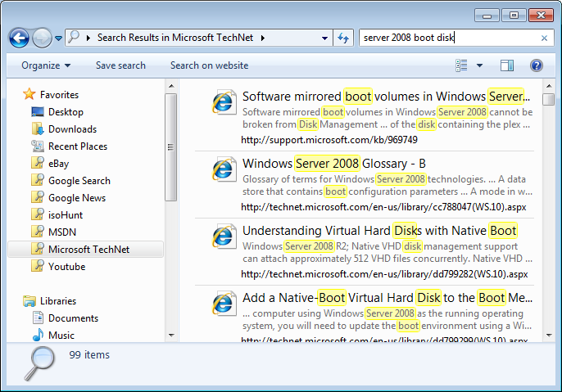Toggle the preview pane icon
This screenshot has height=392, width=562.
click(x=507, y=65)
